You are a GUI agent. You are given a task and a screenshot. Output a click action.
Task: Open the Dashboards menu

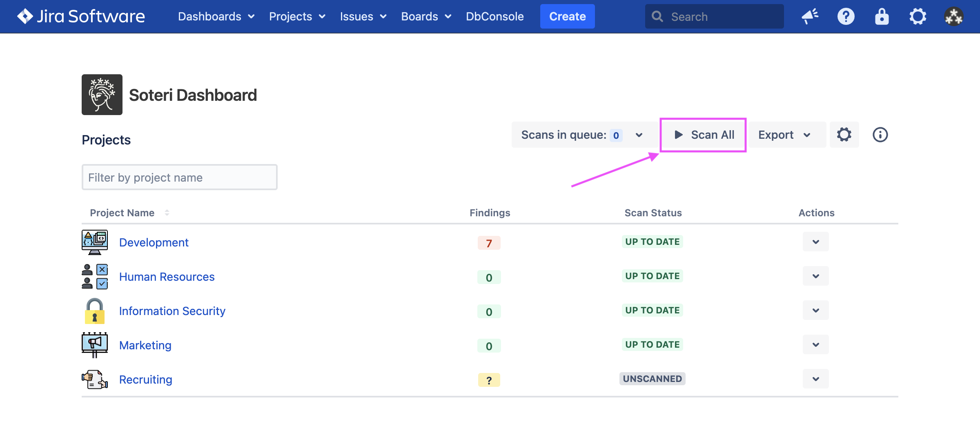pos(216,16)
